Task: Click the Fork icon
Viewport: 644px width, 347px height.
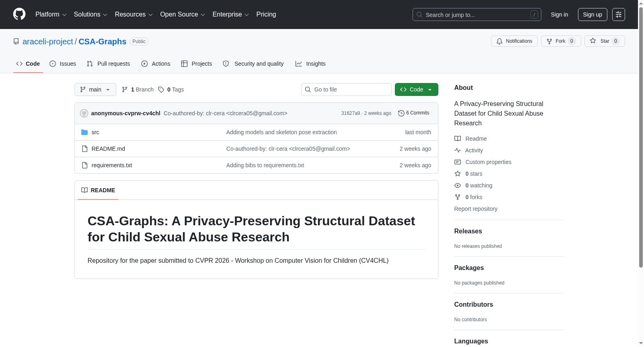Action: [549, 41]
